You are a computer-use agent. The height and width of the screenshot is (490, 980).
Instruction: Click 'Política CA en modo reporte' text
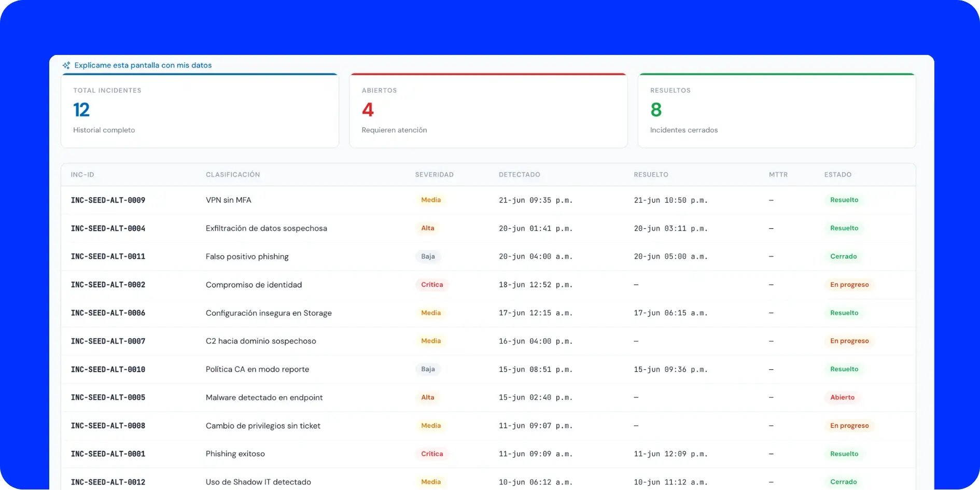[257, 369]
